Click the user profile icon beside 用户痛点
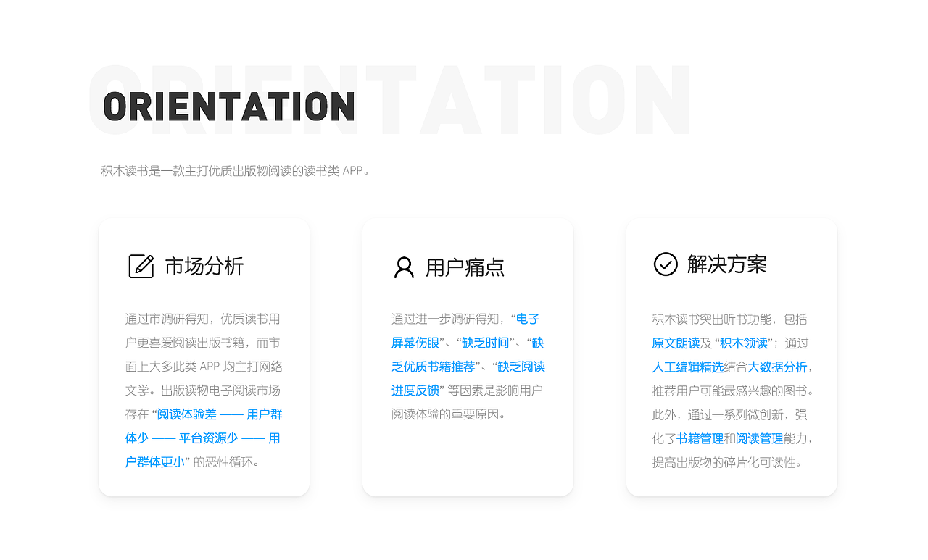Image resolution: width=928 pixels, height=560 pixels. 404,267
